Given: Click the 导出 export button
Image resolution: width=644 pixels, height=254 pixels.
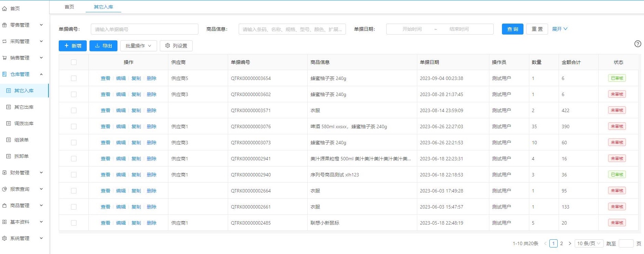Looking at the screenshot, I should pos(103,46).
